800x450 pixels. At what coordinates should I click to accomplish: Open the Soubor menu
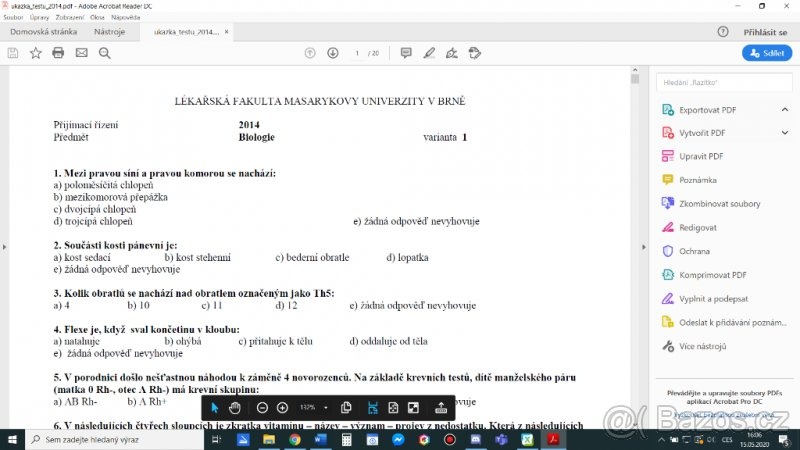[13, 17]
